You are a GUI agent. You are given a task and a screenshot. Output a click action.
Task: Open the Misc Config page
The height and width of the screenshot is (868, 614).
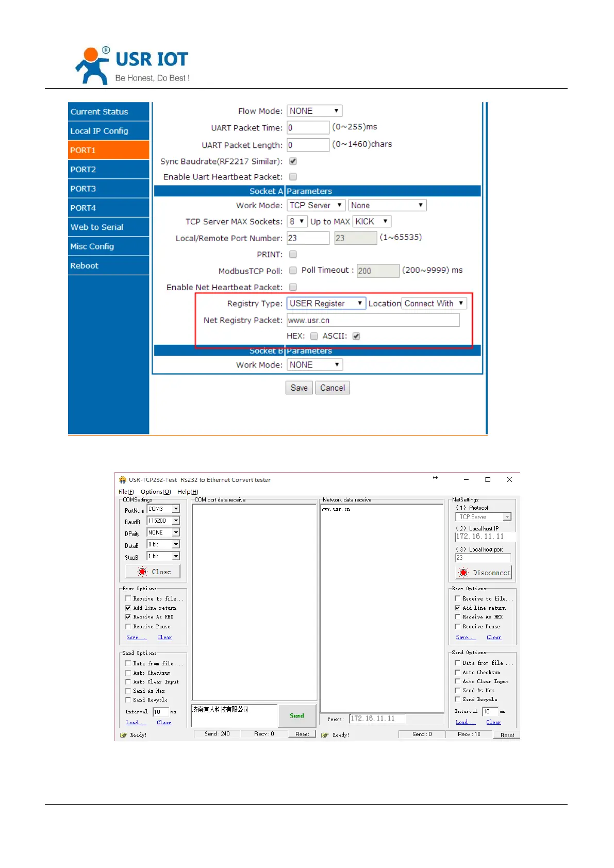click(108, 246)
